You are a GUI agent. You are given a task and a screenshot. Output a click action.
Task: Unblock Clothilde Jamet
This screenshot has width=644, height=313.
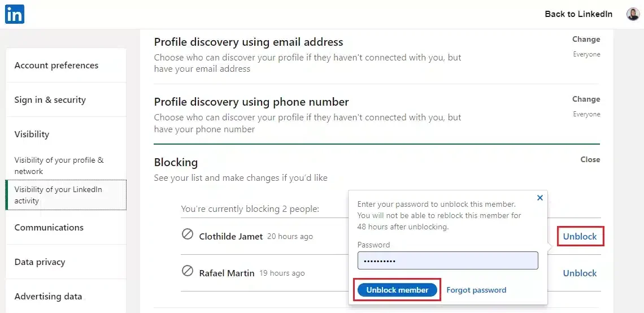[580, 237]
